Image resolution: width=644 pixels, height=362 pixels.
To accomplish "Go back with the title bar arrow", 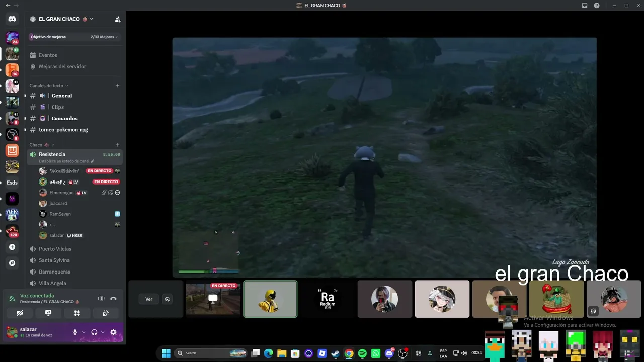I will coord(8,5).
